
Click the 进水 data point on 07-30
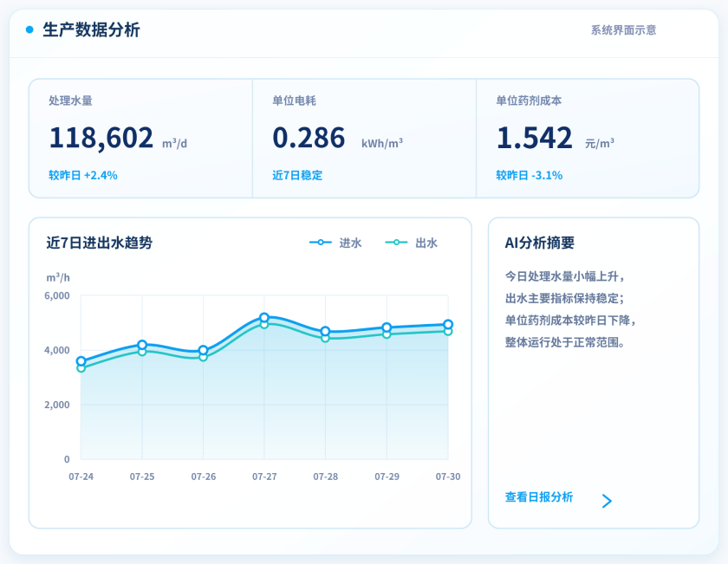point(448,325)
